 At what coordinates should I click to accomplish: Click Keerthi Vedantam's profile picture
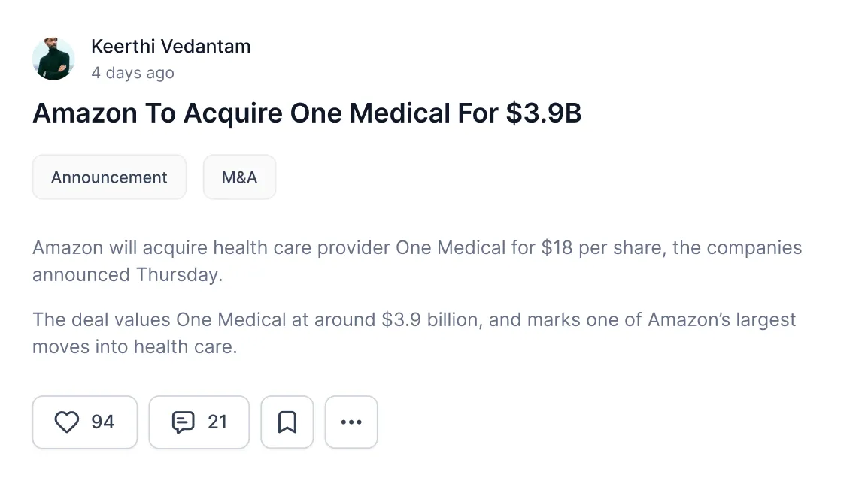click(53, 59)
